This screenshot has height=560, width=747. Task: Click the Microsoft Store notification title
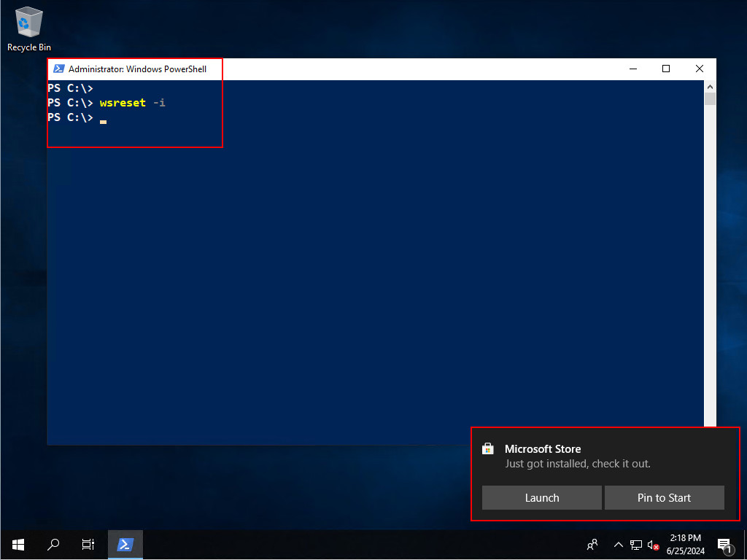click(543, 448)
